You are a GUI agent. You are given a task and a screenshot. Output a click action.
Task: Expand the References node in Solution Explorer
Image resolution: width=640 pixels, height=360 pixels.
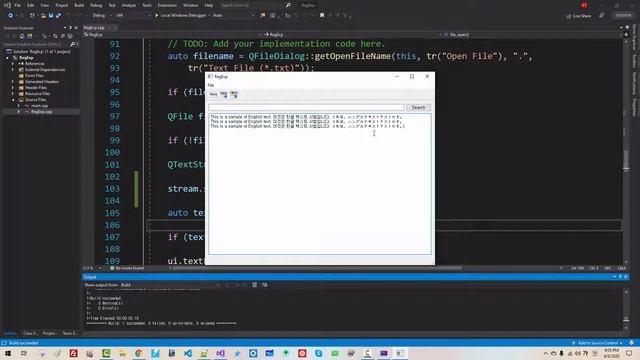(13, 64)
